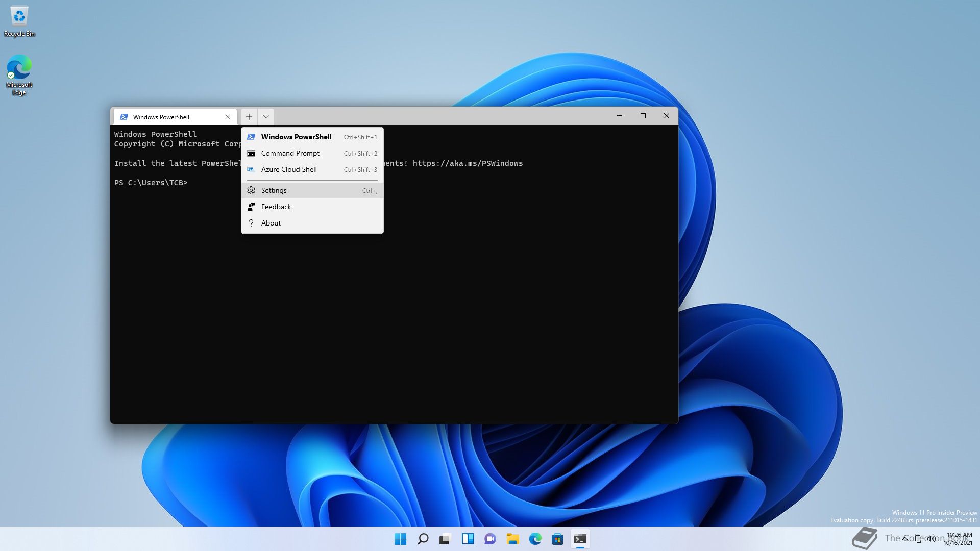Collapse the new-tab dropdown chevron
The image size is (980, 551).
266,117
